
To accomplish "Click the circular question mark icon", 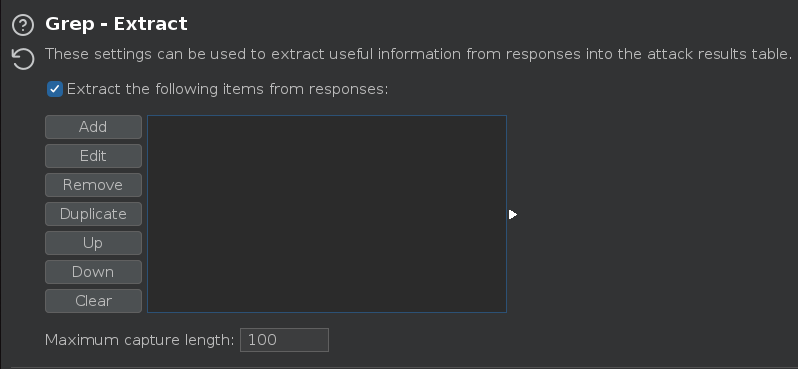I will click(23, 25).
